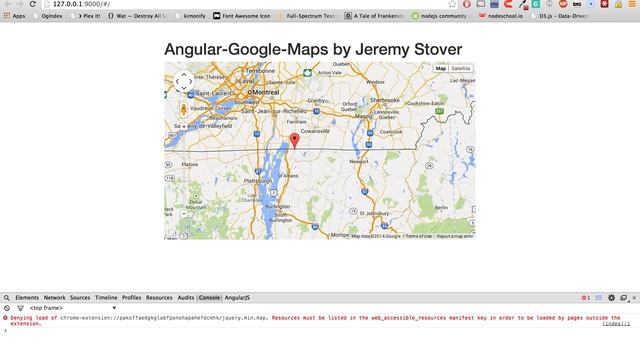Open the <top frame> context dropdown
The image size is (640, 360).
[x=73, y=308]
